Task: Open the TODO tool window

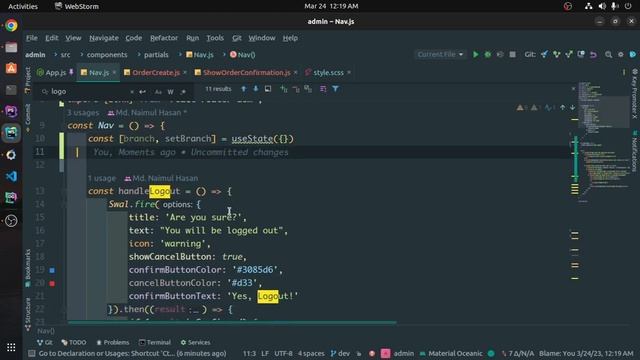Action: (73, 342)
